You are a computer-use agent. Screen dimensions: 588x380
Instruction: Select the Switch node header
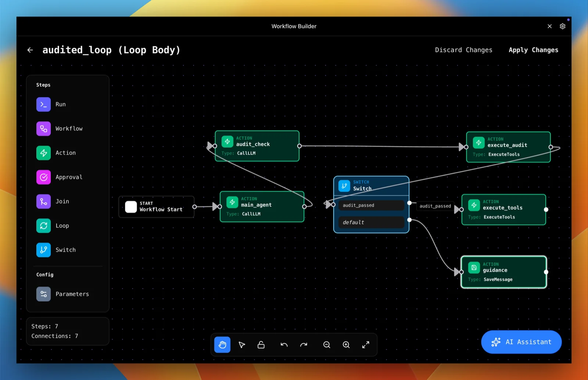[x=372, y=186]
